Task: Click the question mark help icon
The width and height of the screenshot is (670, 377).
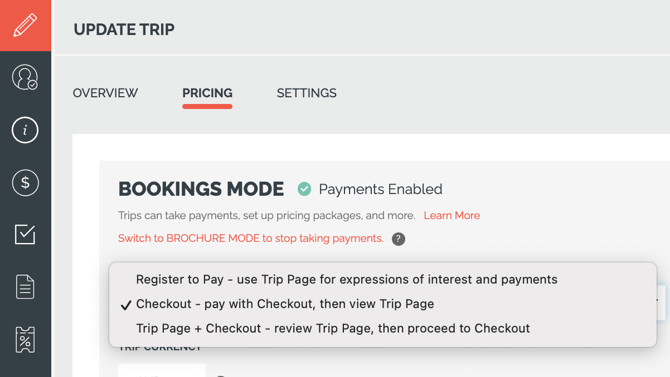Action: pos(398,239)
